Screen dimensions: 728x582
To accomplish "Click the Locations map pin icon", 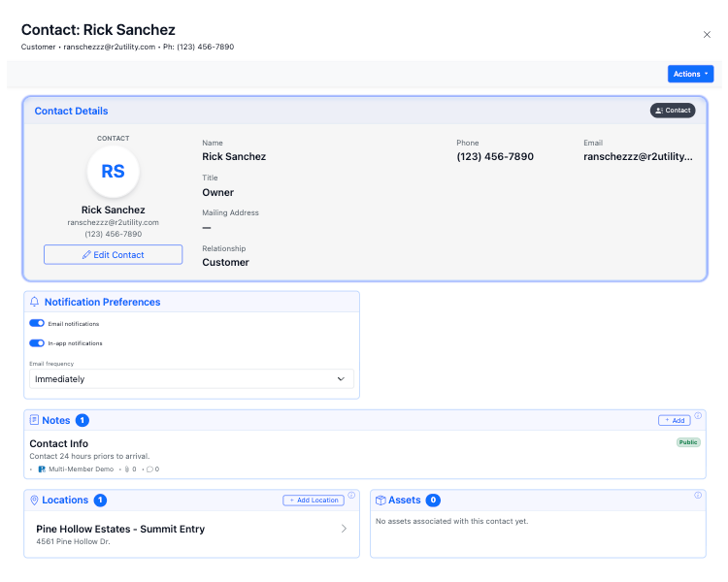I will 34,501.
